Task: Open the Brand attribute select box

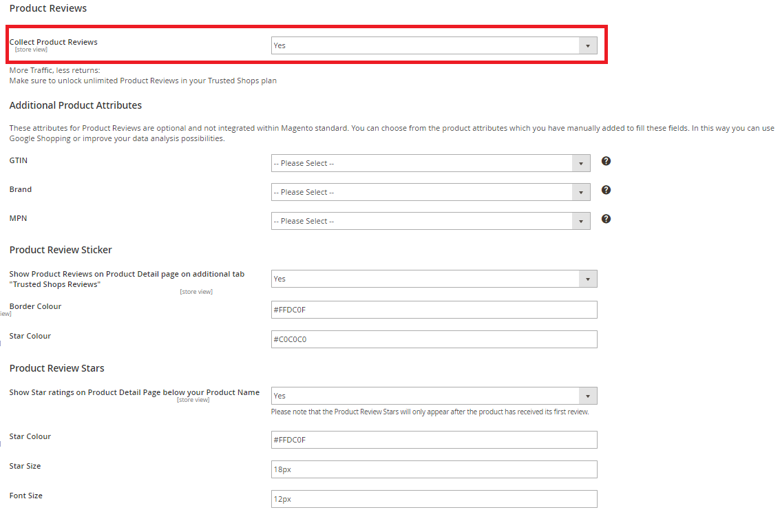Action: [430, 192]
